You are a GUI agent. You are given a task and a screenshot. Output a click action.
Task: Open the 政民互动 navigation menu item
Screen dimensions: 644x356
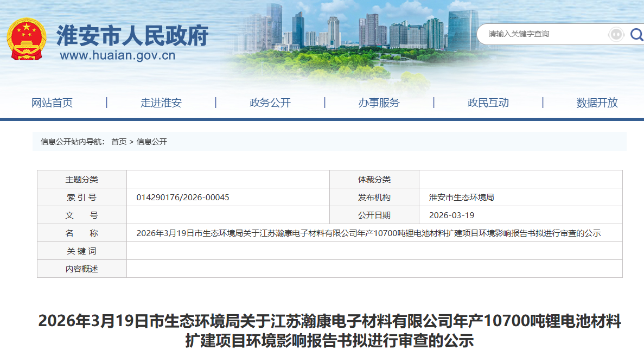[487, 102]
